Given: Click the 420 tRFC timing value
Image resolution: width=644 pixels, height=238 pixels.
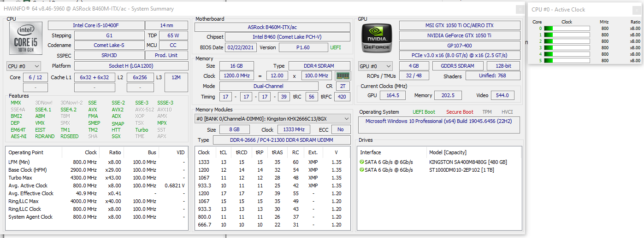Looking at the screenshot, I should (x=343, y=97).
